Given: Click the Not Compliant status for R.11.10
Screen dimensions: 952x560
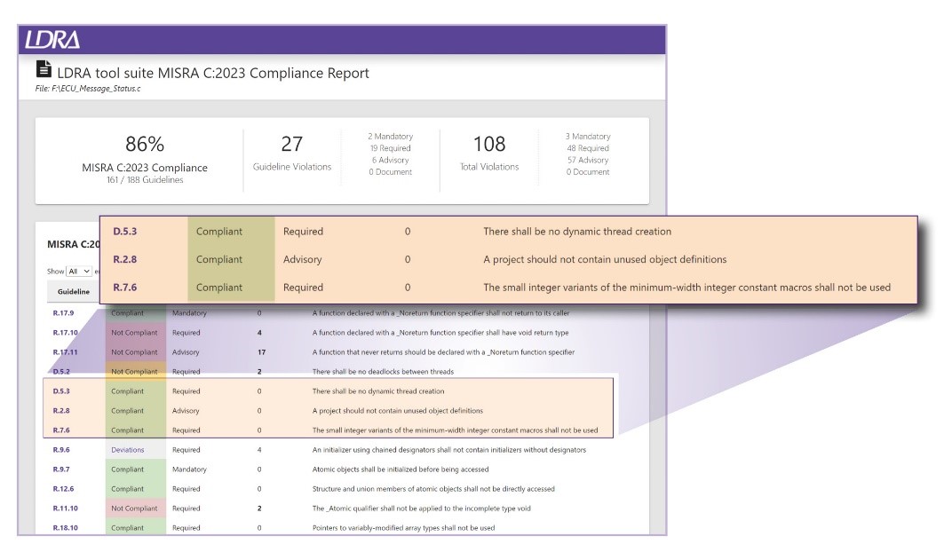Looking at the screenshot, I should coord(134,509).
